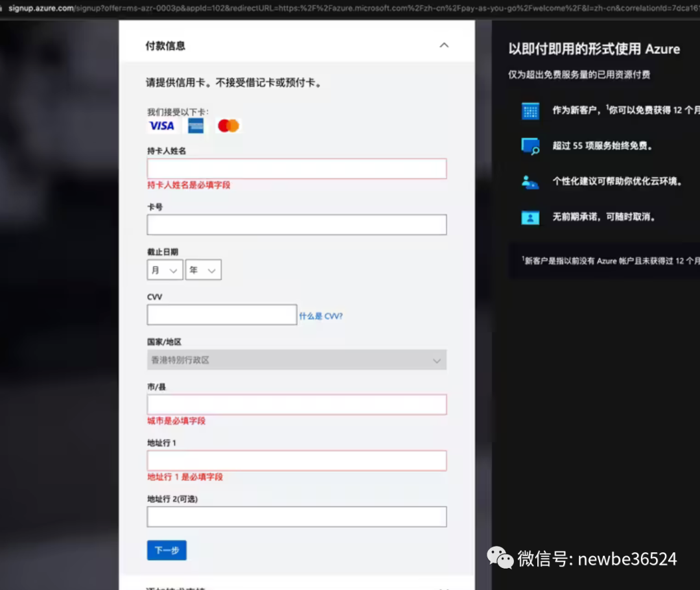Click the monitor search icon beside 超过 55 项服务
700x590 pixels.
pos(530,146)
